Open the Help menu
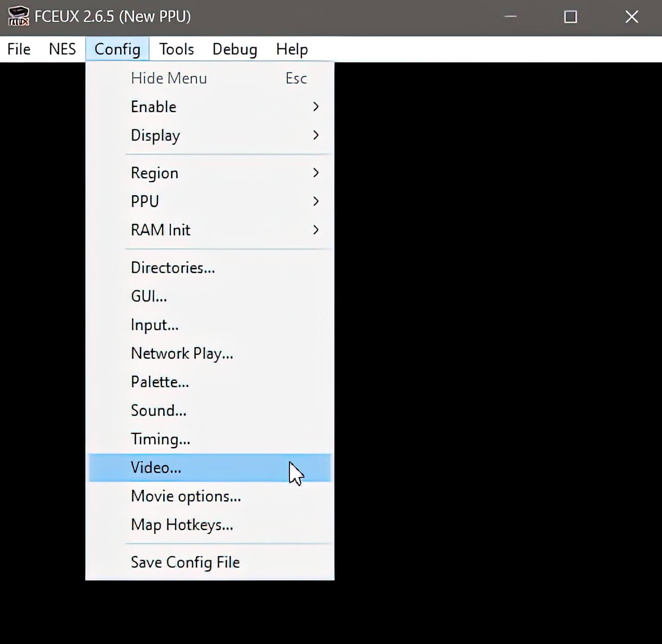 [291, 49]
